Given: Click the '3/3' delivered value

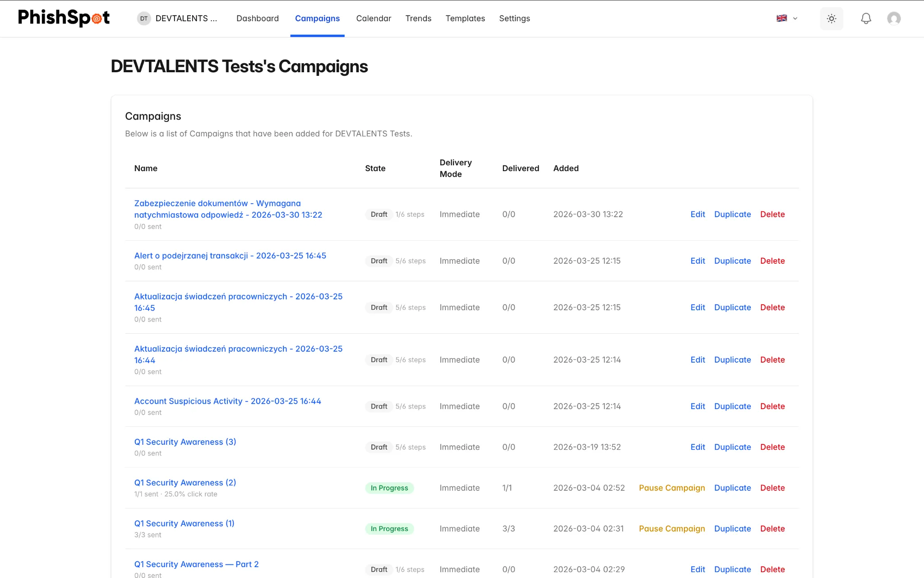Looking at the screenshot, I should (508, 528).
